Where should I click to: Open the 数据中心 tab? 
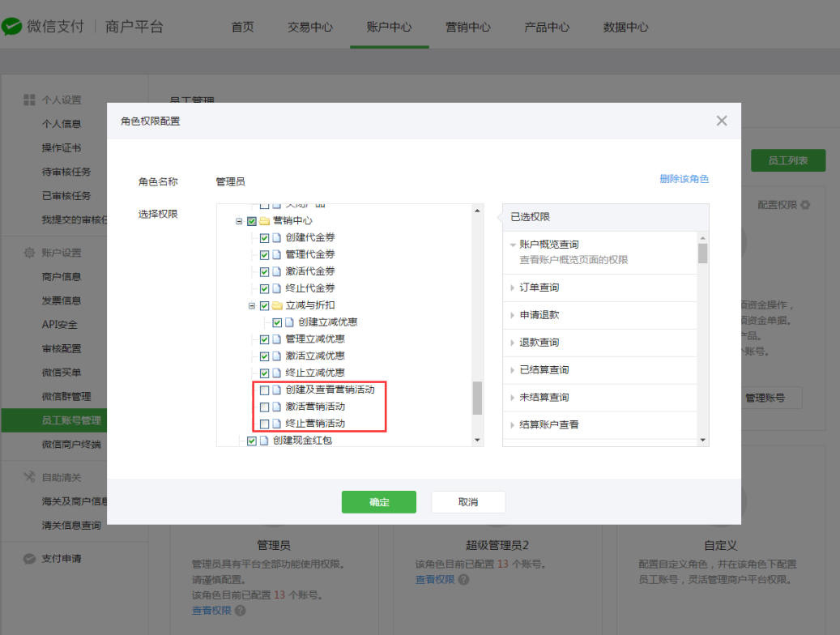(625, 27)
